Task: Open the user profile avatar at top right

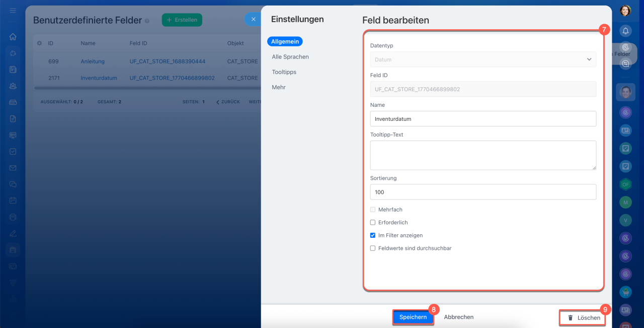Action: point(625,11)
